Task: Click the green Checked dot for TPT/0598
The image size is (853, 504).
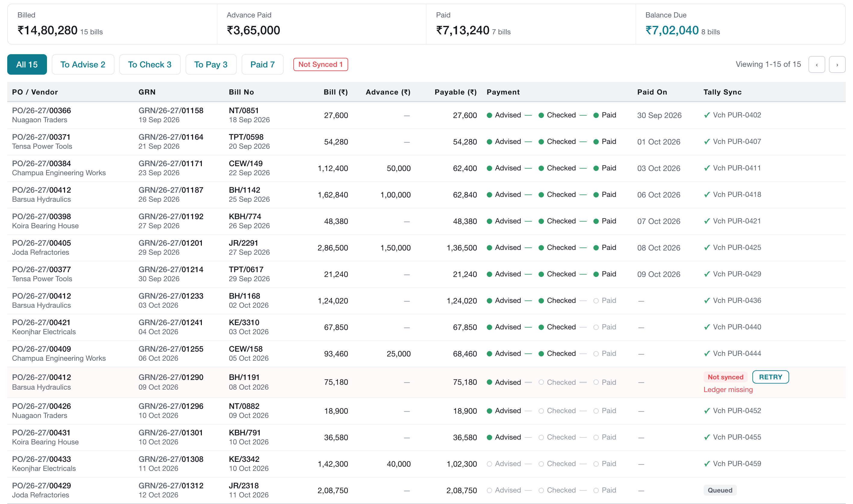Action: point(541,142)
